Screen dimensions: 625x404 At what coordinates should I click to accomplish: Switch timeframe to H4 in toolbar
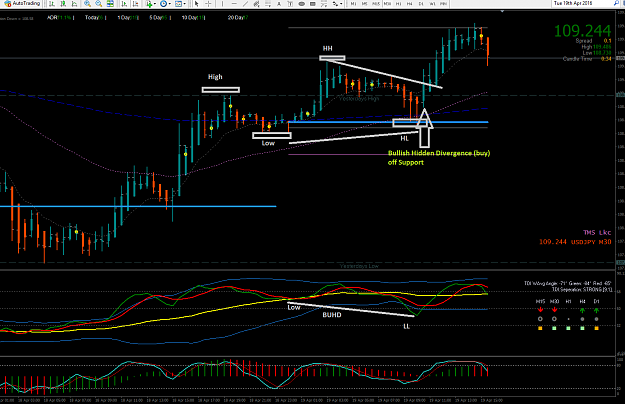click(x=410, y=4)
